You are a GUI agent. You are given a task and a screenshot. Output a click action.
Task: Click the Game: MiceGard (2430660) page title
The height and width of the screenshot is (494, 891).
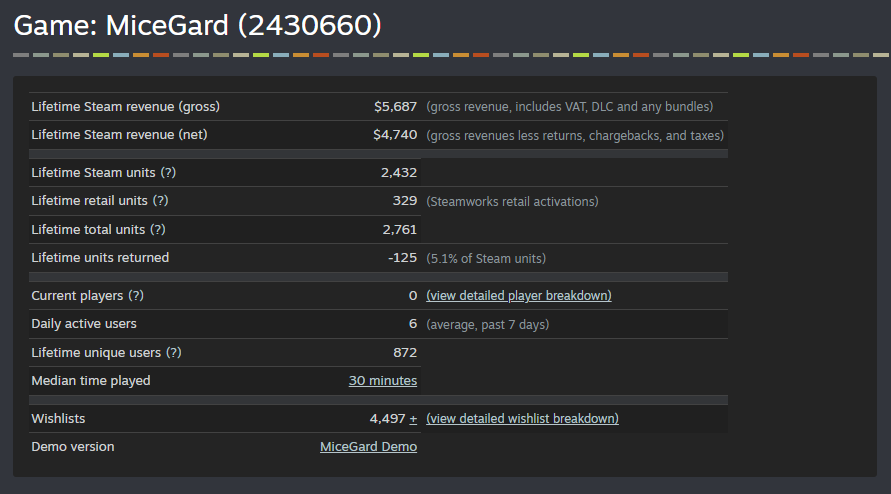coord(198,25)
